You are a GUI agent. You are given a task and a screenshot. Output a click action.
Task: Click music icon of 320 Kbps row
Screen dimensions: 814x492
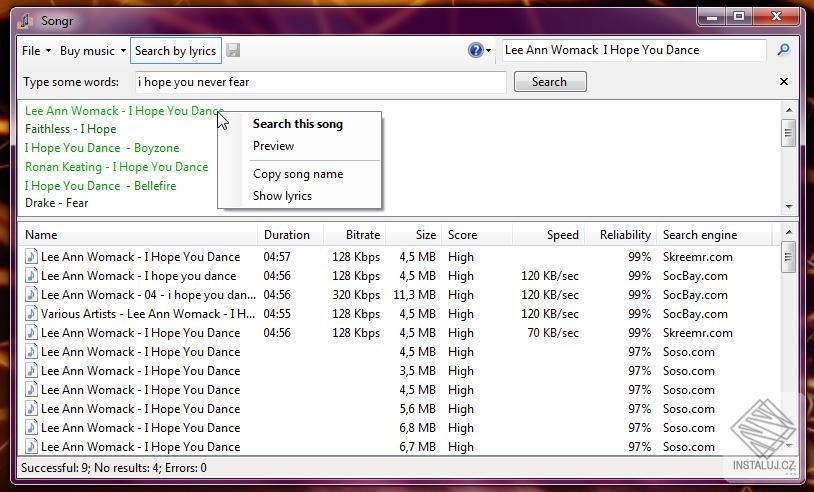(32, 295)
